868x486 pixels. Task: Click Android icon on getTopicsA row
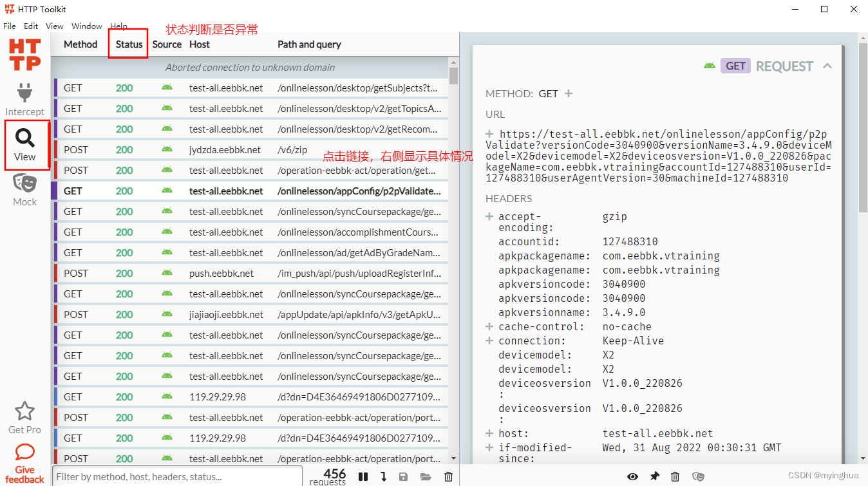click(x=167, y=108)
